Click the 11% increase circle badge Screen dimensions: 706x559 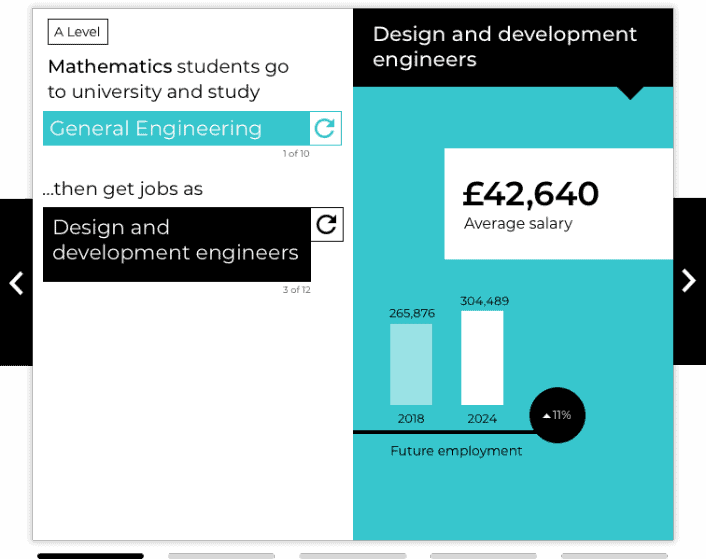pyautogui.click(x=557, y=415)
